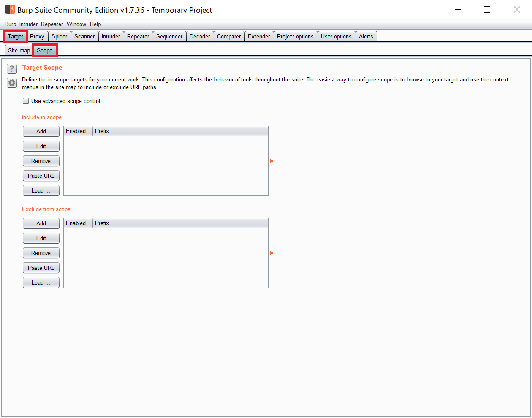Switch to the Site map sub-tab
This screenshot has width=532, height=418.
[x=19, y=50]
